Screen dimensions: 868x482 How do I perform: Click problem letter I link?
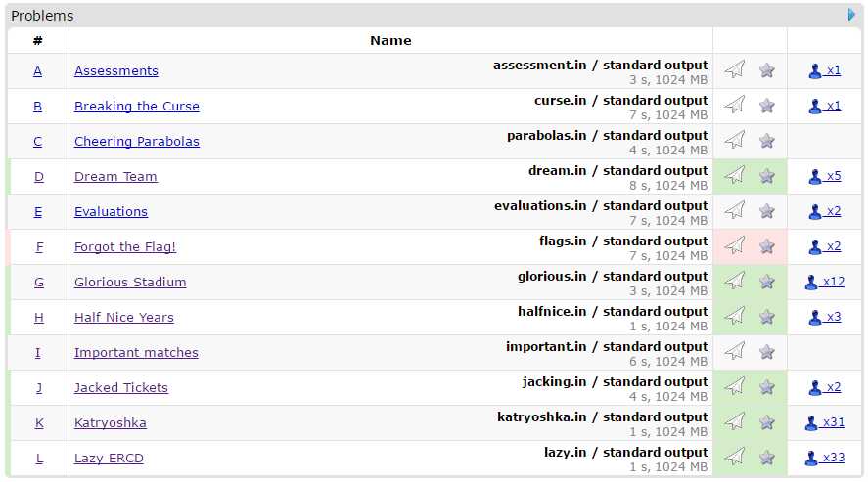[x=38, y=352]
